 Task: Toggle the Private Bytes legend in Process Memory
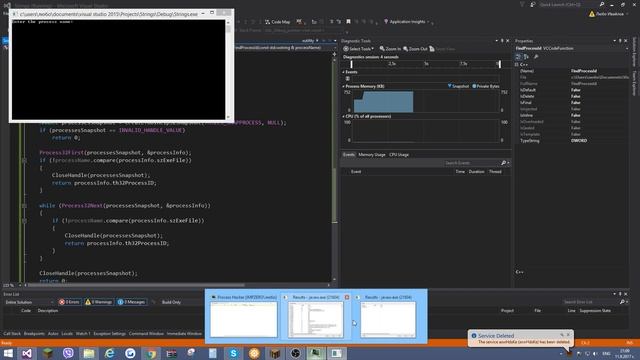(x=486, y=86)
